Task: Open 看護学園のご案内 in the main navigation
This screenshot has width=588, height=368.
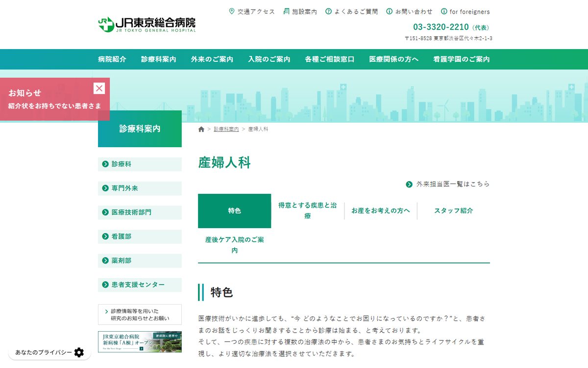Action: [x=462, y=59]
